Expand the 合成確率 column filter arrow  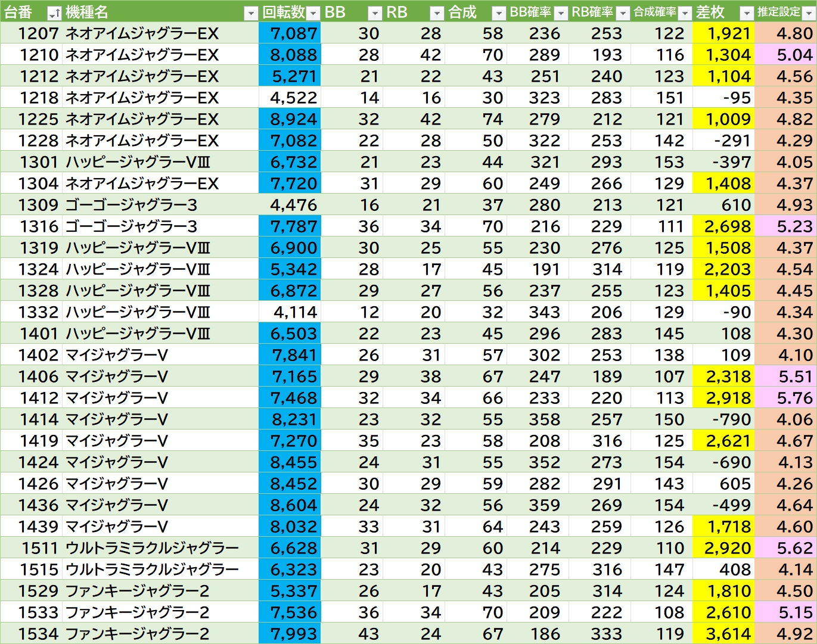(x=685, y=13)
